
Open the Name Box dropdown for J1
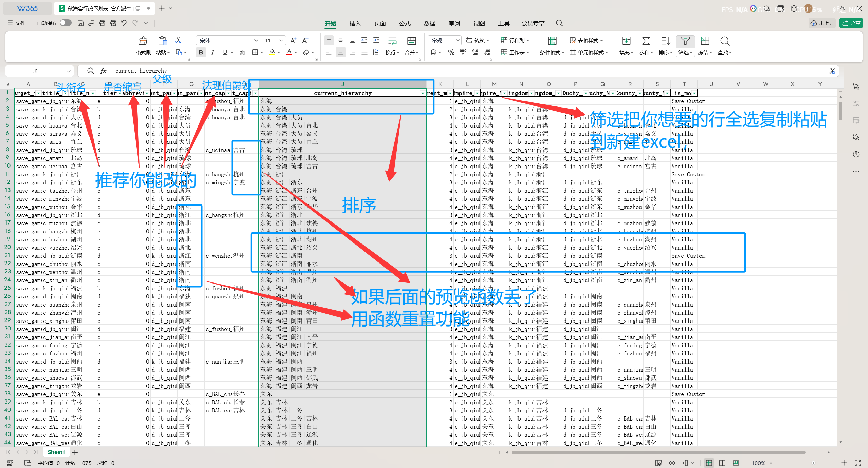68,71
